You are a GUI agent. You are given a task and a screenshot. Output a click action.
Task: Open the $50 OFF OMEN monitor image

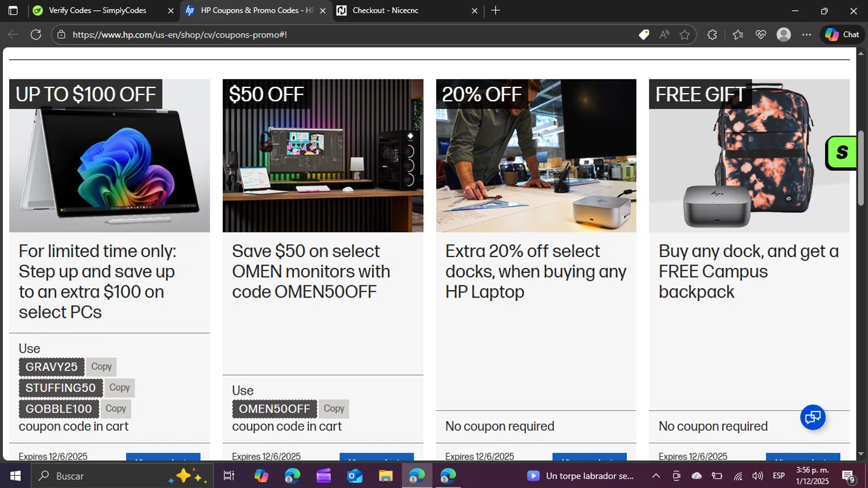pos(323,156)
